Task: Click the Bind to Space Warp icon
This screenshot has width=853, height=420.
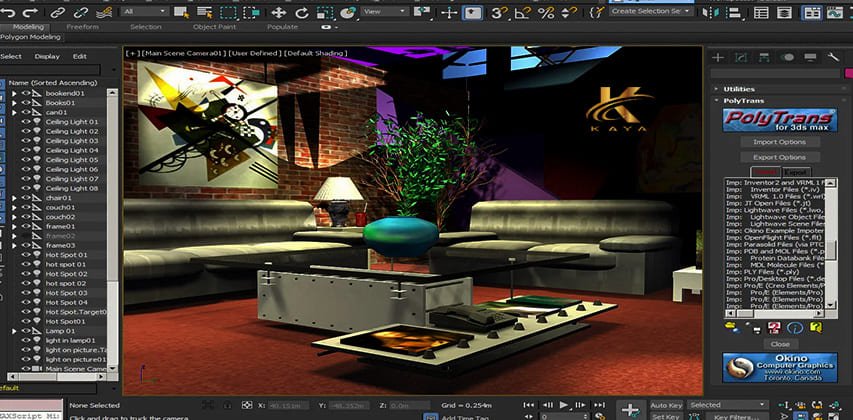Action: (104, 12)
